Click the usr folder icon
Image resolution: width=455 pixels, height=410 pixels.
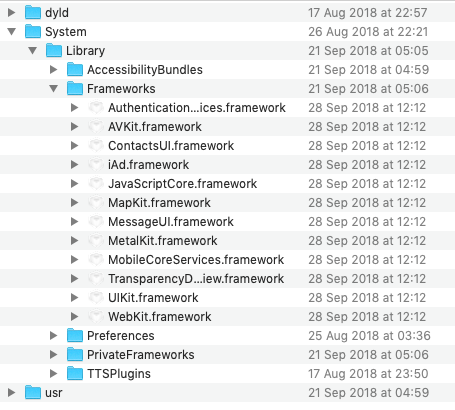coord(33,393)
